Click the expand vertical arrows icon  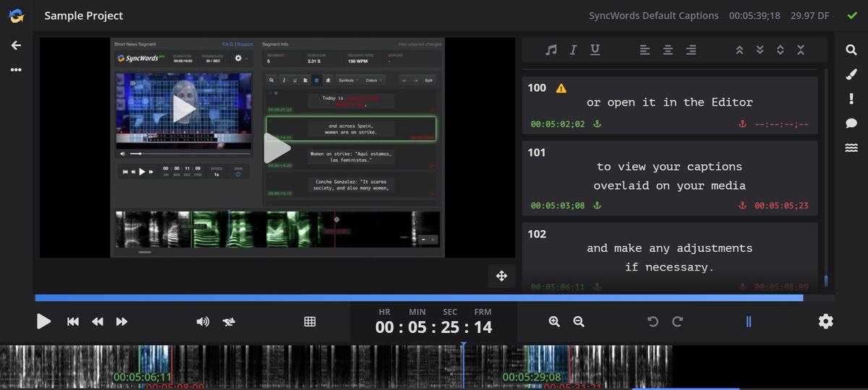point(780,50)
